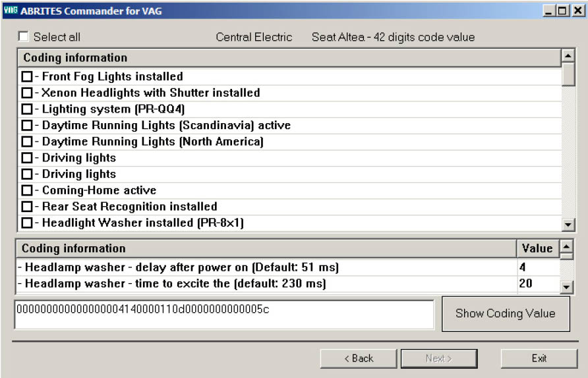The height and width of the screenshot is (378, 588).
Task: Enable Daytime Running Lights (Scandinavia) active
Action: [27, 126]
